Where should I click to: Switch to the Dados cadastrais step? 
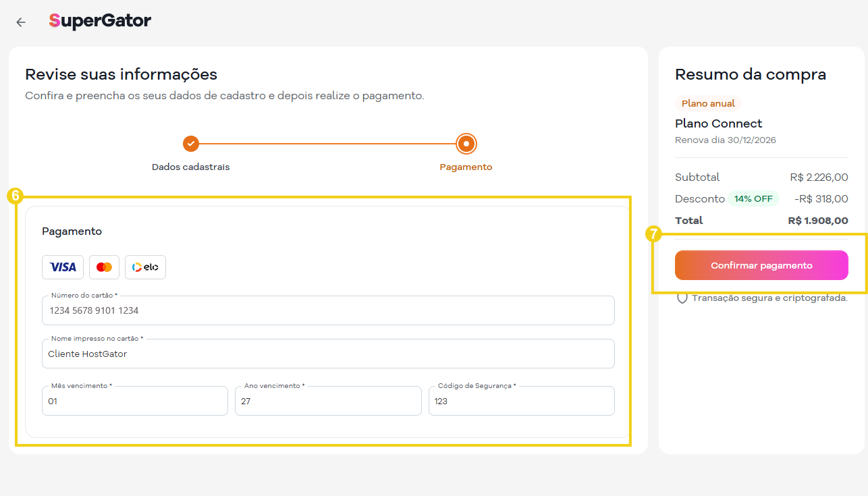(191, 167)
